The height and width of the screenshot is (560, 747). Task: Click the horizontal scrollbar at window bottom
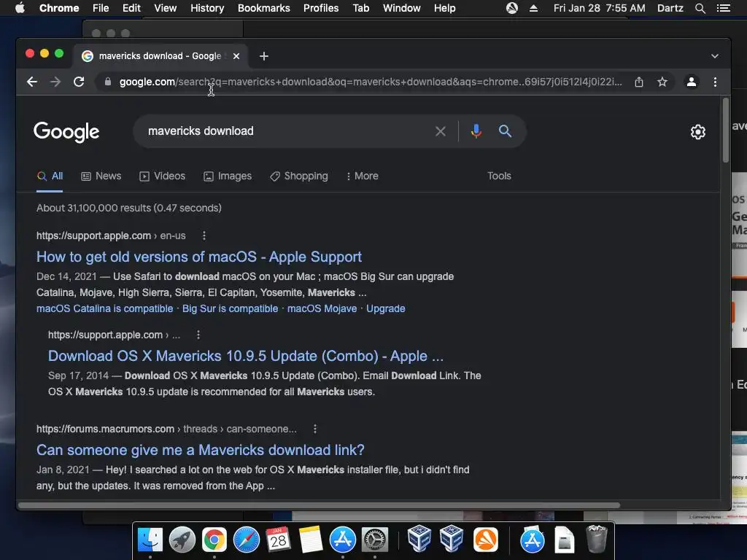tap(319, 505)
